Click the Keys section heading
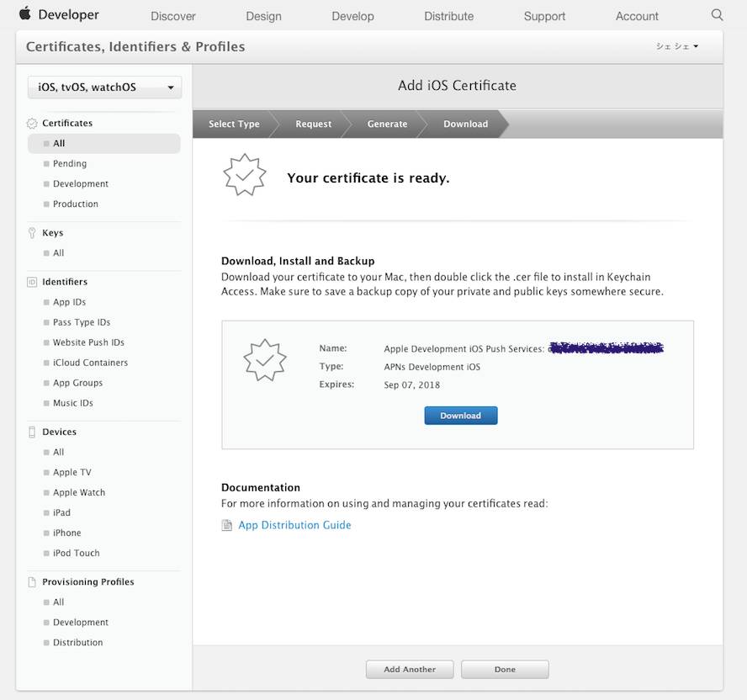The width and height of the screenshot is (747, 700). [52, 233]
